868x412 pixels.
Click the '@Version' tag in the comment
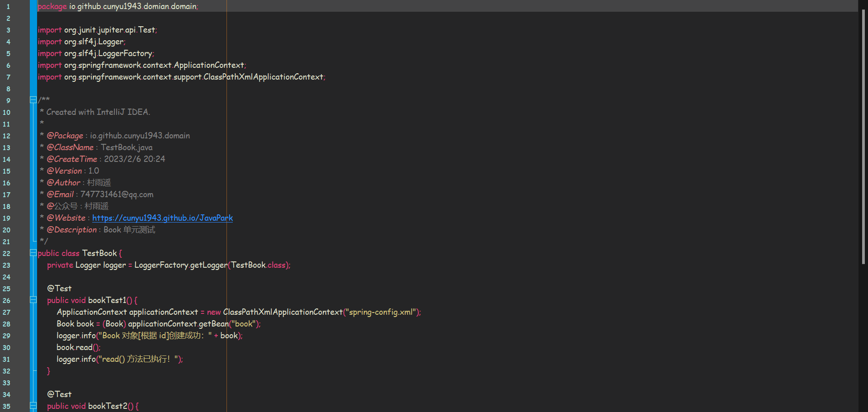pos(64,171)
